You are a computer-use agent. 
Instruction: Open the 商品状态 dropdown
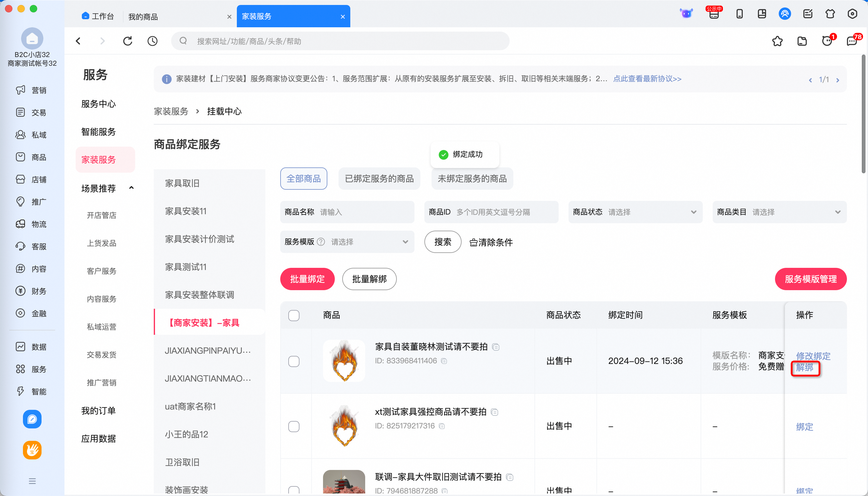(x=635, y=212)
